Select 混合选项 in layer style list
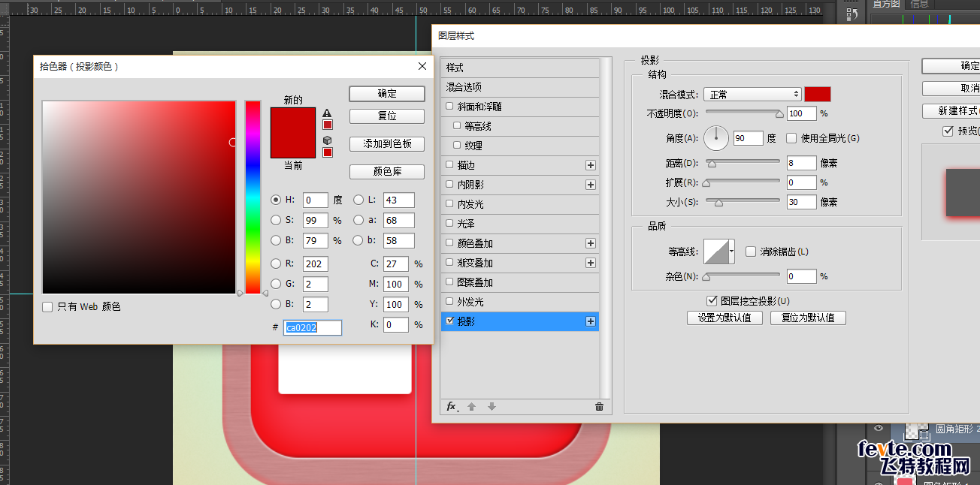Screen dimensions: 980x485 (x=520, y=87)
